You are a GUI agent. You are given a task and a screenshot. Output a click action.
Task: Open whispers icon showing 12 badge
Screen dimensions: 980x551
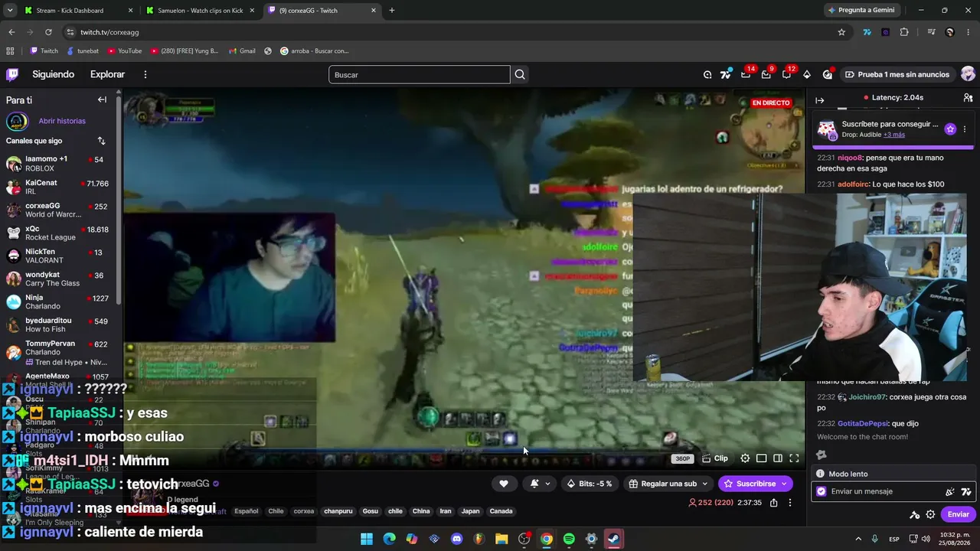(x=786, y=74)
